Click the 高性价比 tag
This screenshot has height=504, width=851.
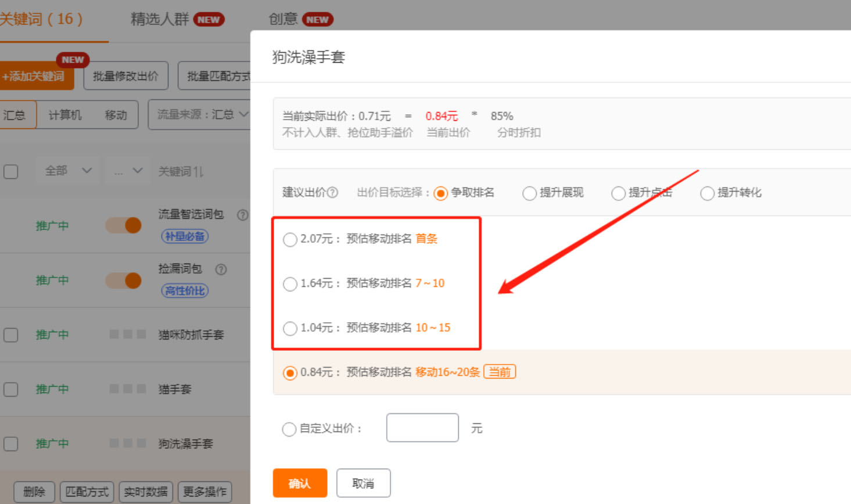click(x=185, y=291)
